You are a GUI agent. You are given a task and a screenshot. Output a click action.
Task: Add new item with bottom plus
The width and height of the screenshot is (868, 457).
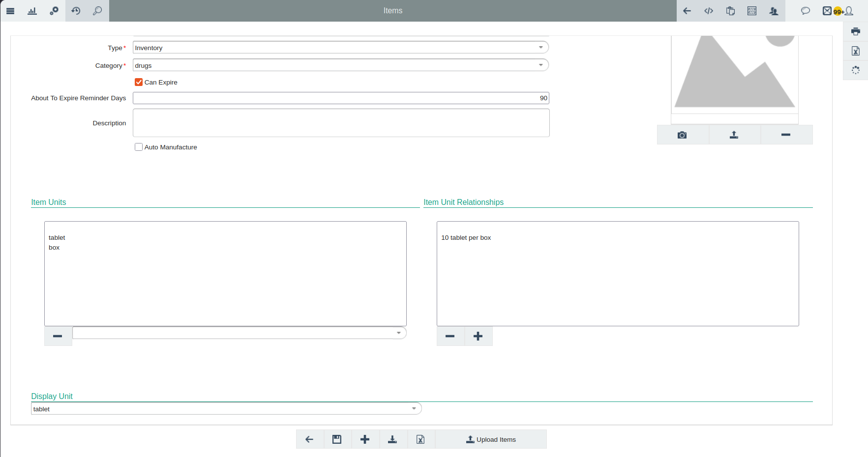(x=365, y=439)
